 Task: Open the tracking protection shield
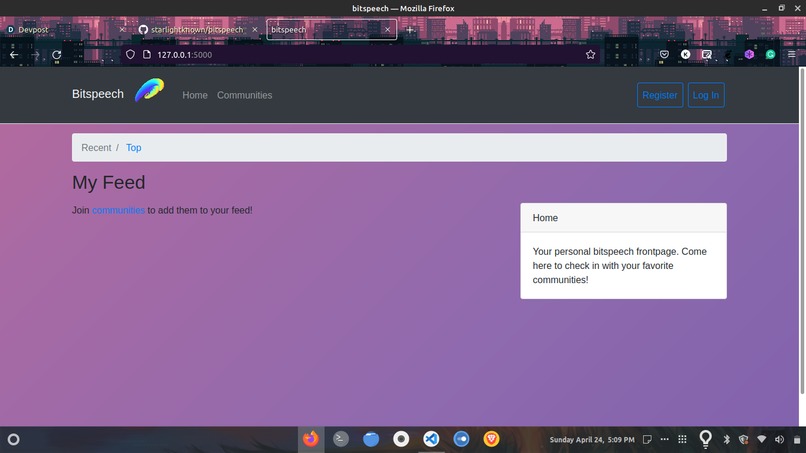[130, 55]
